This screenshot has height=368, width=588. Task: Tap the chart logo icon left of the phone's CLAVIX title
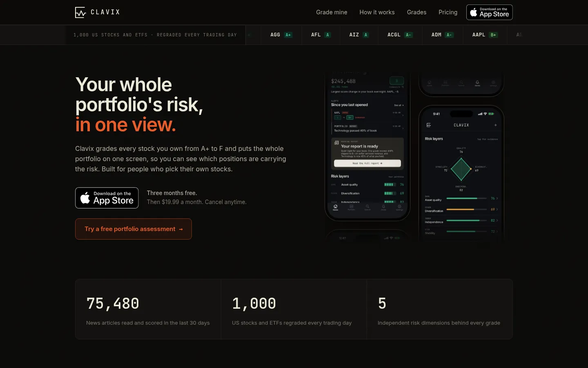click(x=429, y=125)
